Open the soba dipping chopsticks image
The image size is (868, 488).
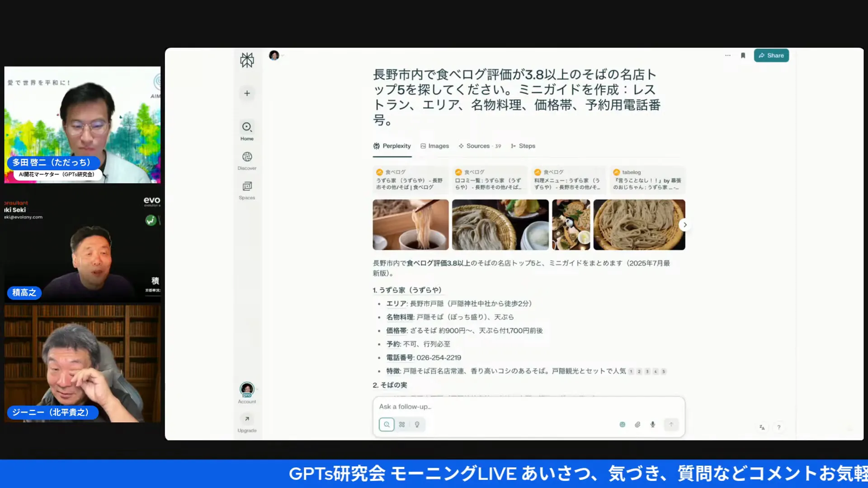pyautogui.click(x=410, y=225)
